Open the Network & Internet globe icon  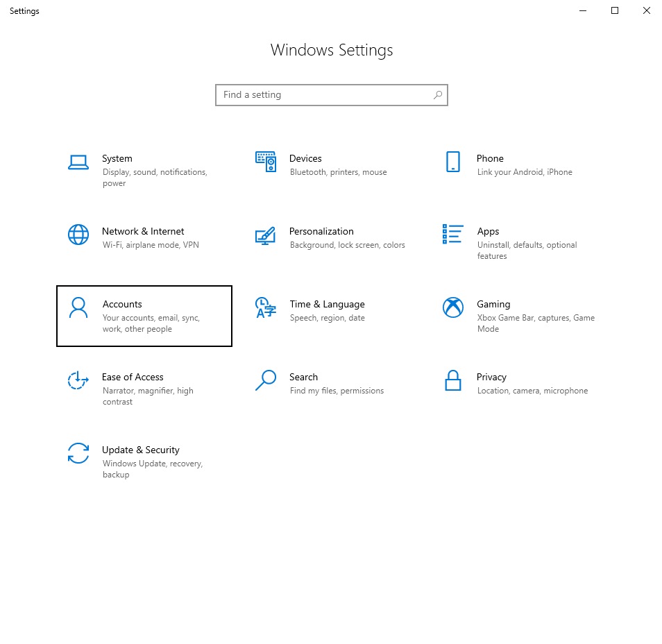pos(78,235)
